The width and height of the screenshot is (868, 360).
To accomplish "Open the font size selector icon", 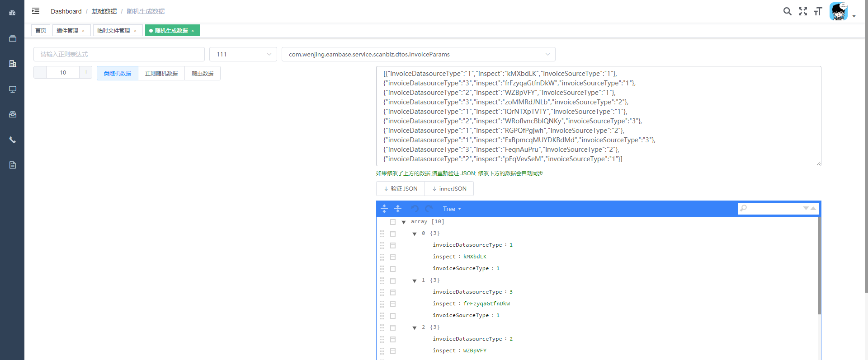I will click(x=818, y=11).
